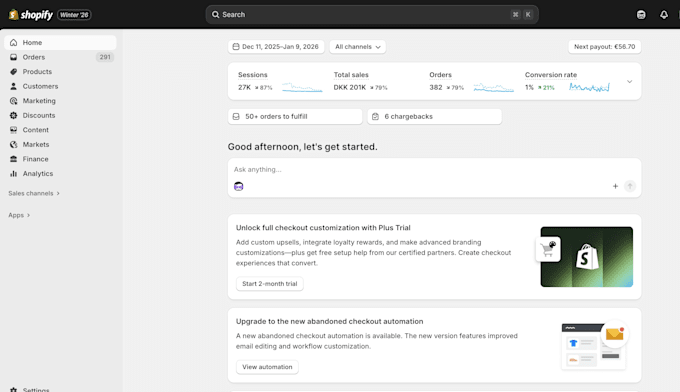680x392 pixels.
Task: Click the abandoned checkout email illustration
Action: pyautogui.click(x=595, y=345)
